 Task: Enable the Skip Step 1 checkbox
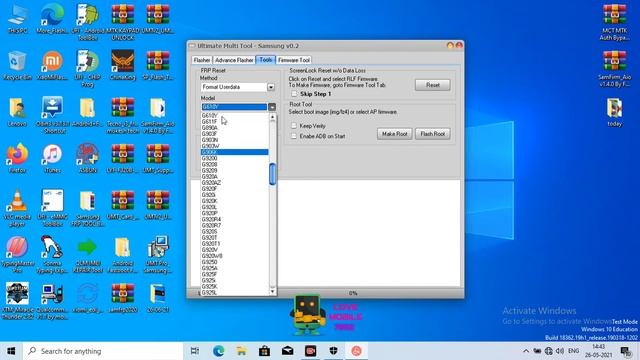click(x=294, y=94)
